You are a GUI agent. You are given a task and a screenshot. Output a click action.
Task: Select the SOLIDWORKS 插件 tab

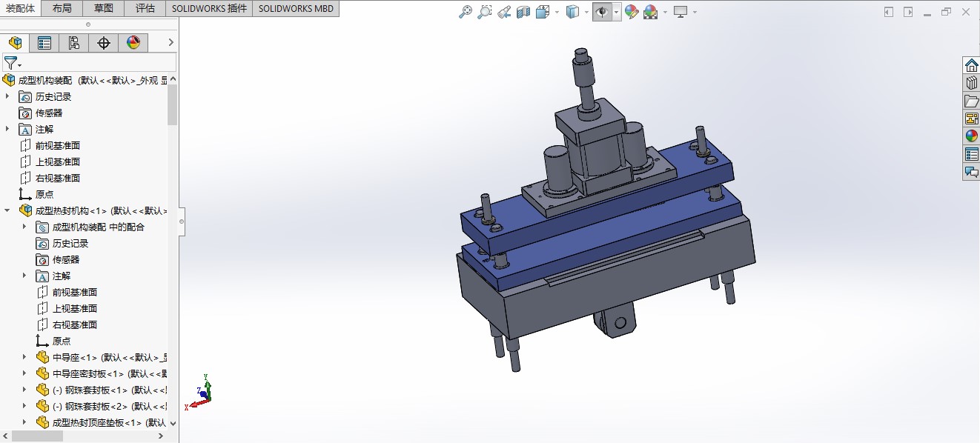pos(209,8)
